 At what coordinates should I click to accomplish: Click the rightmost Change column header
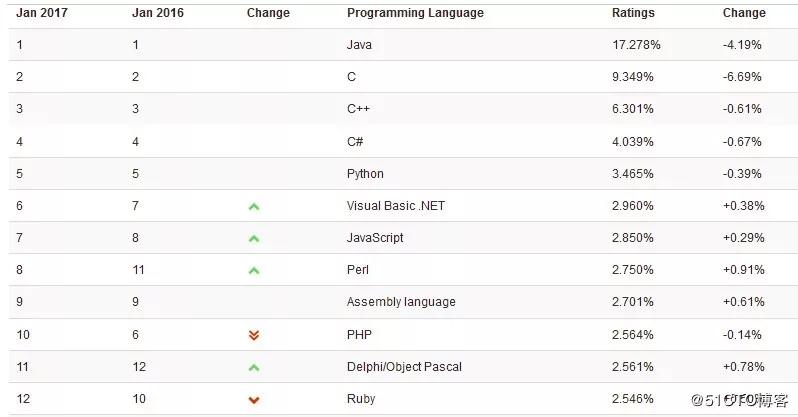point(744,13)
